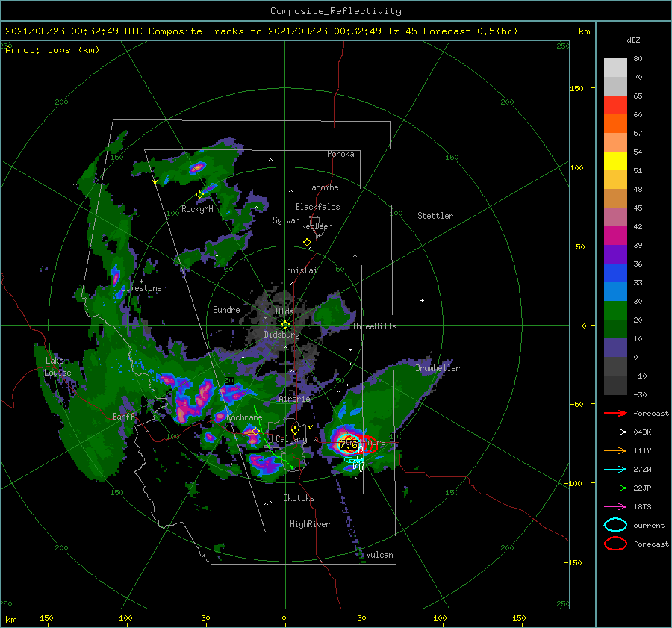The image size is (672, 628).
Task: Select the bright green 20-30 dBZ swatch
Action: tap(615, 311)
